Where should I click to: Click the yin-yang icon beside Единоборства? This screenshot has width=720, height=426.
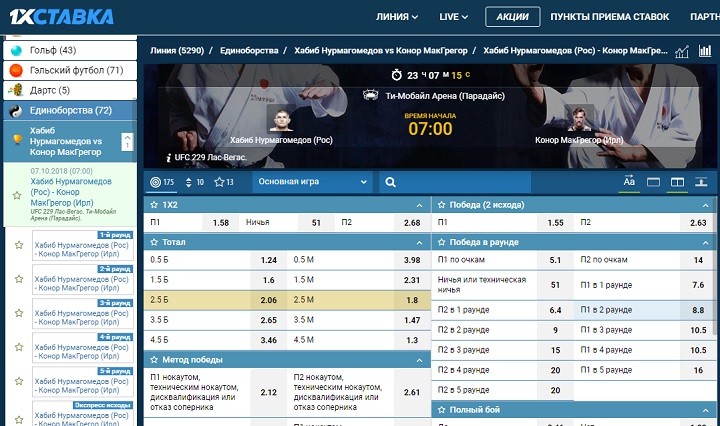[16, 110]
